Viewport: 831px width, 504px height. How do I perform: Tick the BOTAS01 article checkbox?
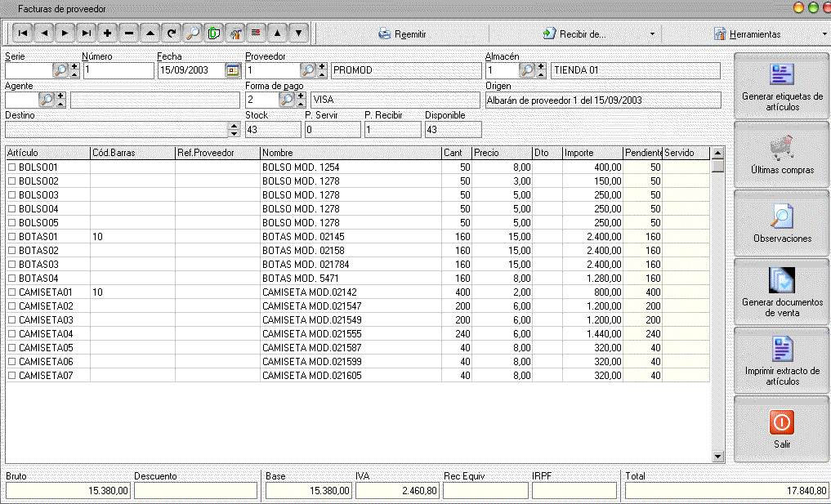12,236
